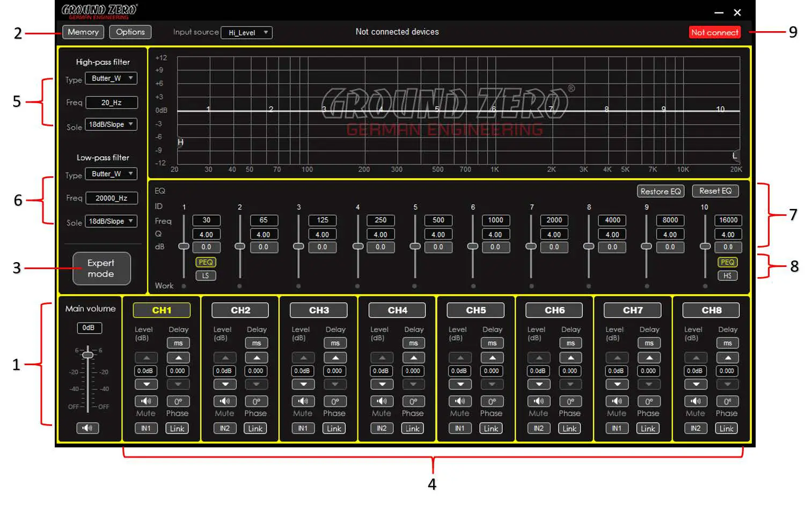Click High-pass filter Freq field 20_Hz

coord(112,103)
